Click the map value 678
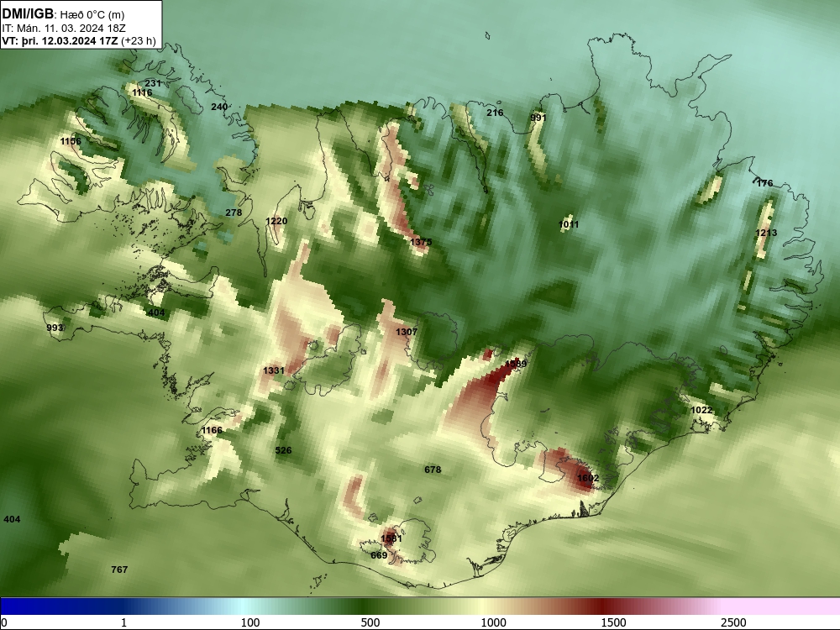 pyautogui.click(x=433, y=470)
